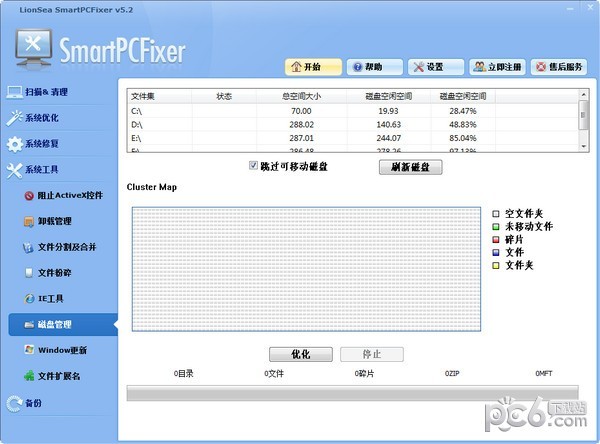This screenshot has width=600, height=444.
Task: Click the house icon on 开始
Action: 296,67
